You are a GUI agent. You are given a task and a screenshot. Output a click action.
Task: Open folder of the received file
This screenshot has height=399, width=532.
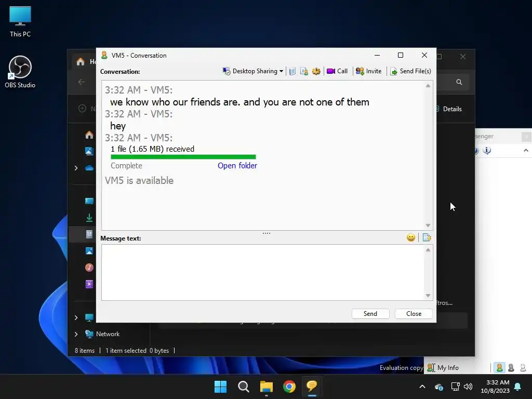(x=237, y=166)
